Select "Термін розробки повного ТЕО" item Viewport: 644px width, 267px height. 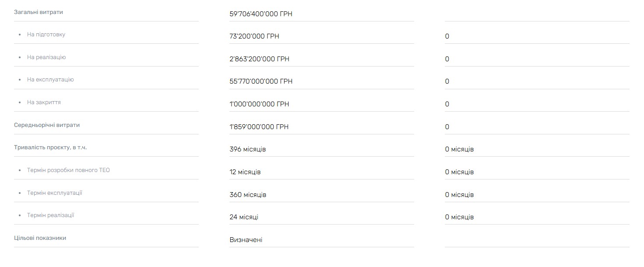coord(68,170)
